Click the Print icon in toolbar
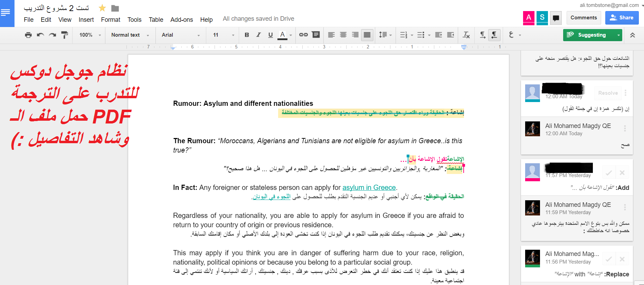 [28, 35]
